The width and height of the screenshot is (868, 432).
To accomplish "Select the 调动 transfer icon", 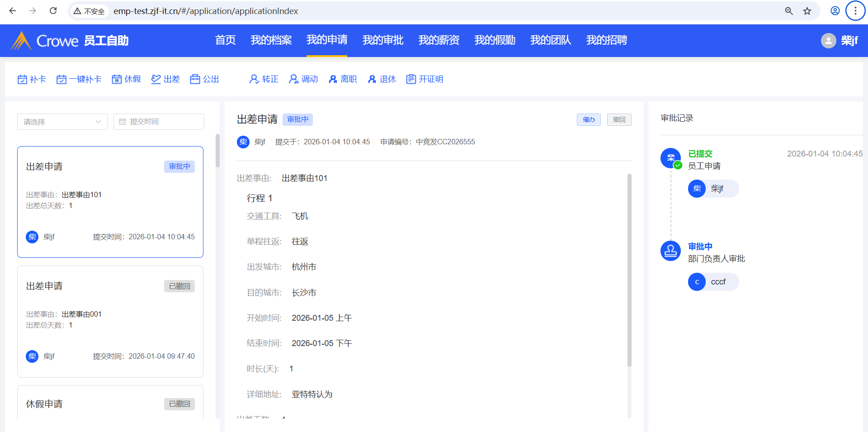I will tap(293, 79).
